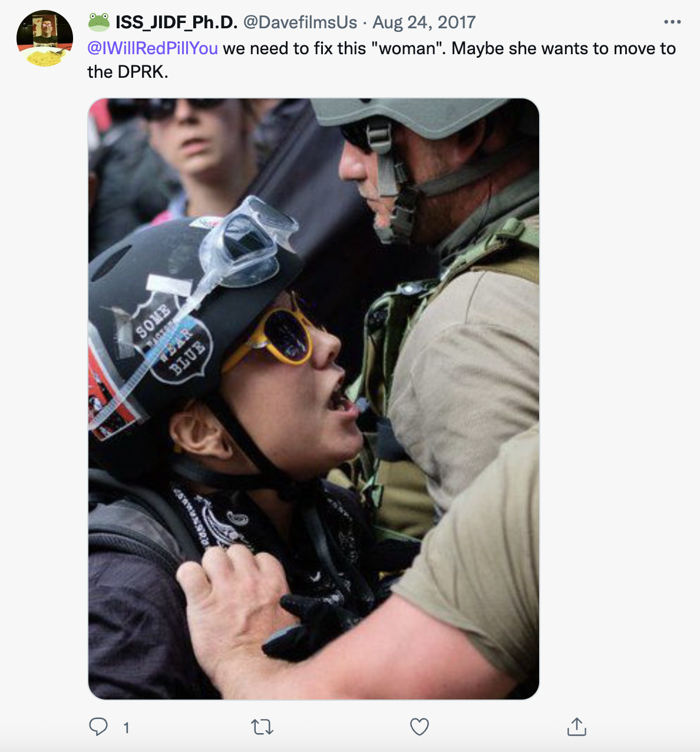The image size is (700, 752).
Task: Click the tweet text about the DPRK
Action: tap(381, 60)
